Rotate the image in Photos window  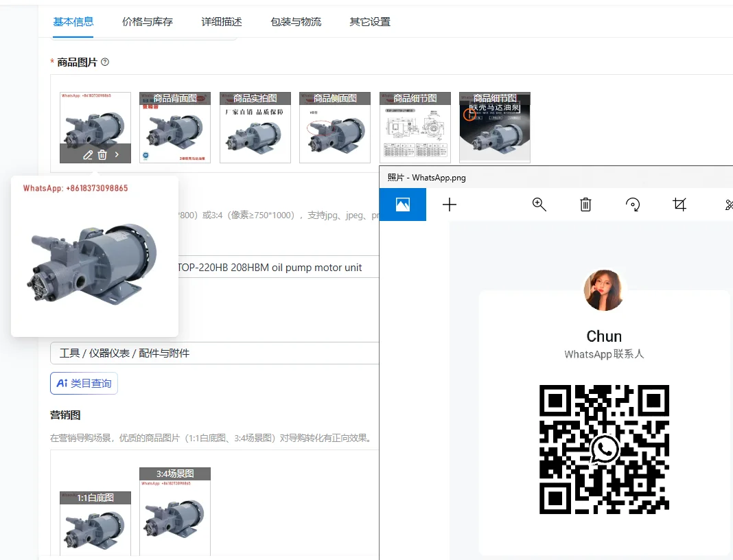(633, 205)
